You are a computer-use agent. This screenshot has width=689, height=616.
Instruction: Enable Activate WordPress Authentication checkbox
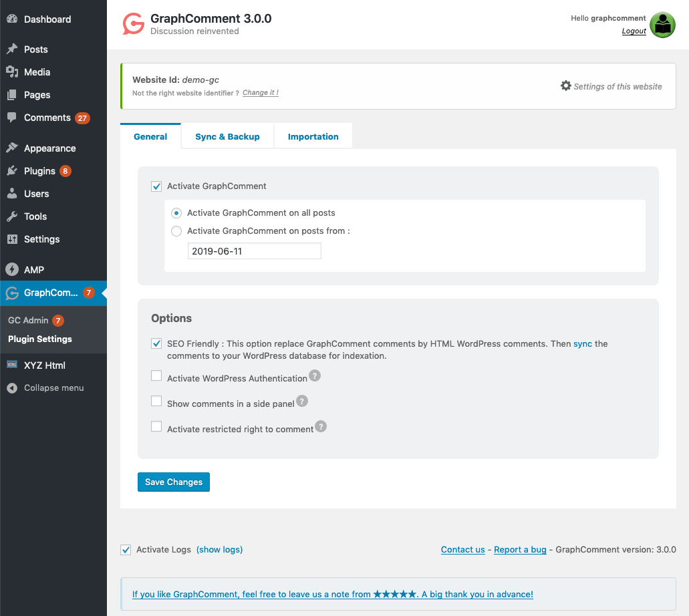point(156,375)
